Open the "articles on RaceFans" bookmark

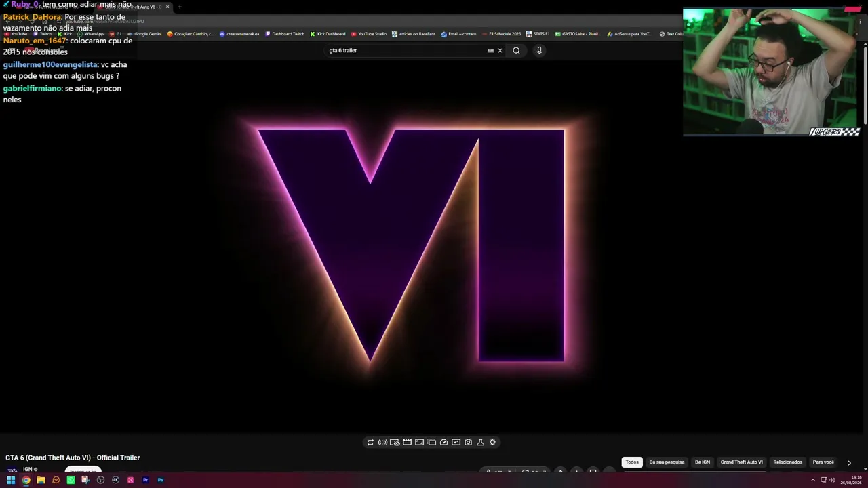pos(414,34)
